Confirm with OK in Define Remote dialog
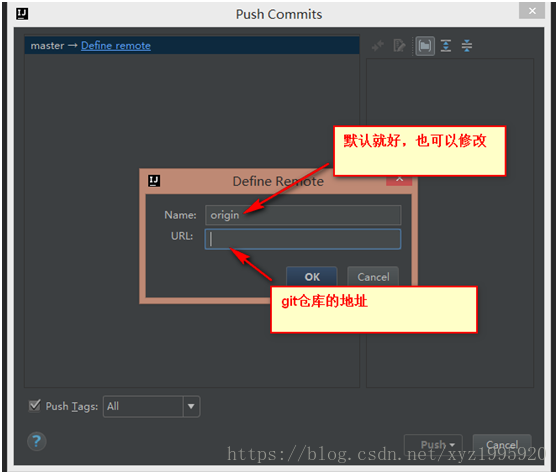This screenshot has height=474, width=558. click(312, 277)
